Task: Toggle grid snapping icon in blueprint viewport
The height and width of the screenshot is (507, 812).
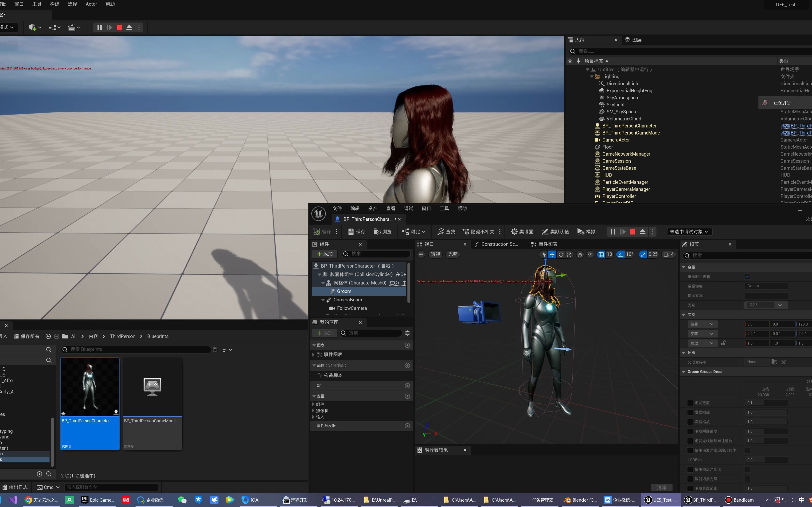Action: pos(601,254)
